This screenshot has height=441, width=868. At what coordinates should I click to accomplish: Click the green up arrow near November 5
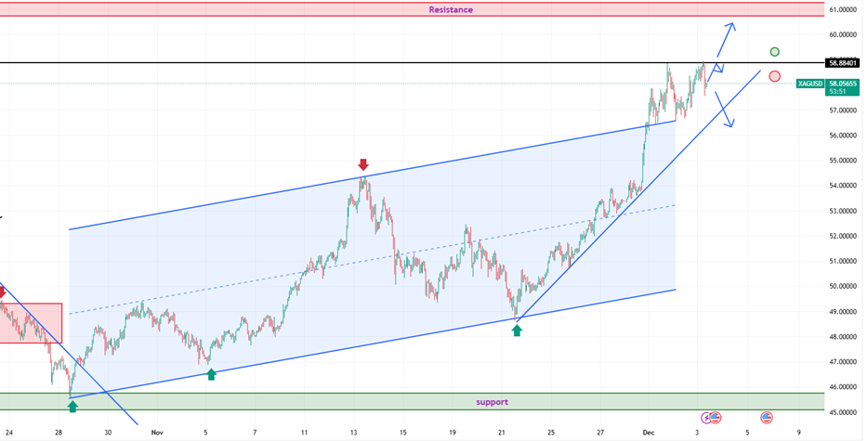click(212, 373)
